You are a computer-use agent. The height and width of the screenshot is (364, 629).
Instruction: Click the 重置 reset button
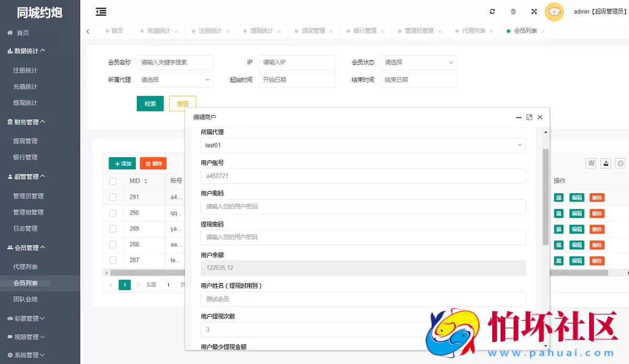(x=182, y=103)
